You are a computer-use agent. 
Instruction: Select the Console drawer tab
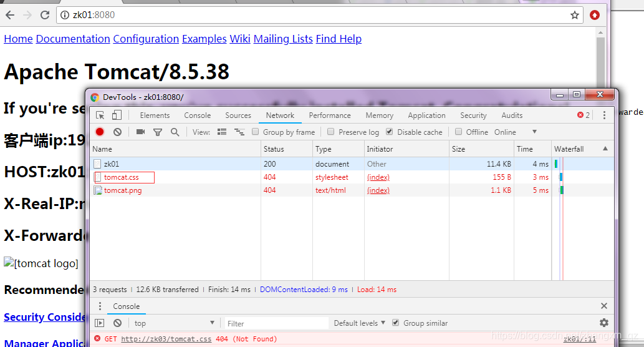[127, 306]
